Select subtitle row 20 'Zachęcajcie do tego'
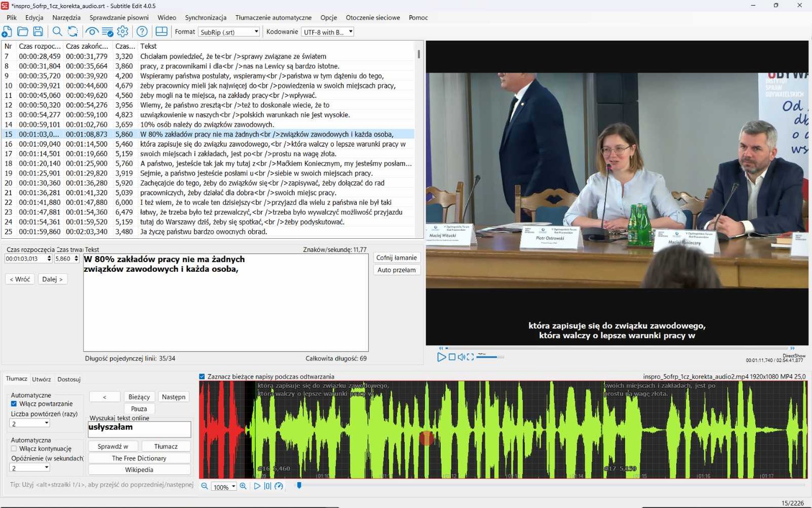 208,183
